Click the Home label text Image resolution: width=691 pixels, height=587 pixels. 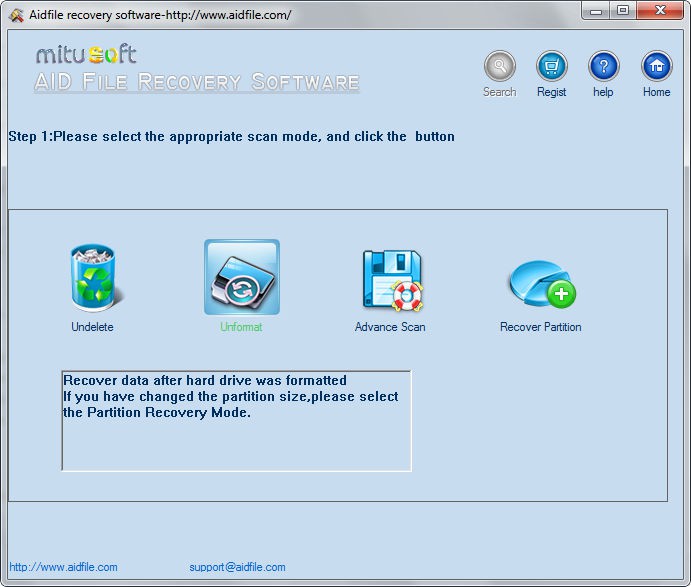click(656, 92)
